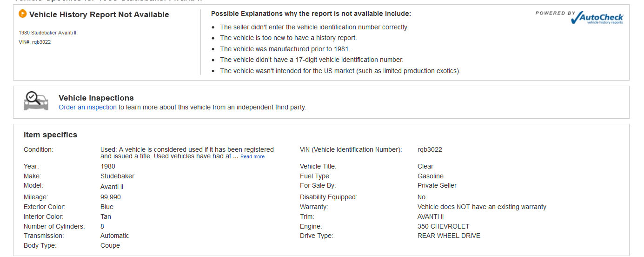The width and height of the screenshot is (644, 257).
Task: Click the VIN# rqb3022 text under history report
Action: coord(35,42)
